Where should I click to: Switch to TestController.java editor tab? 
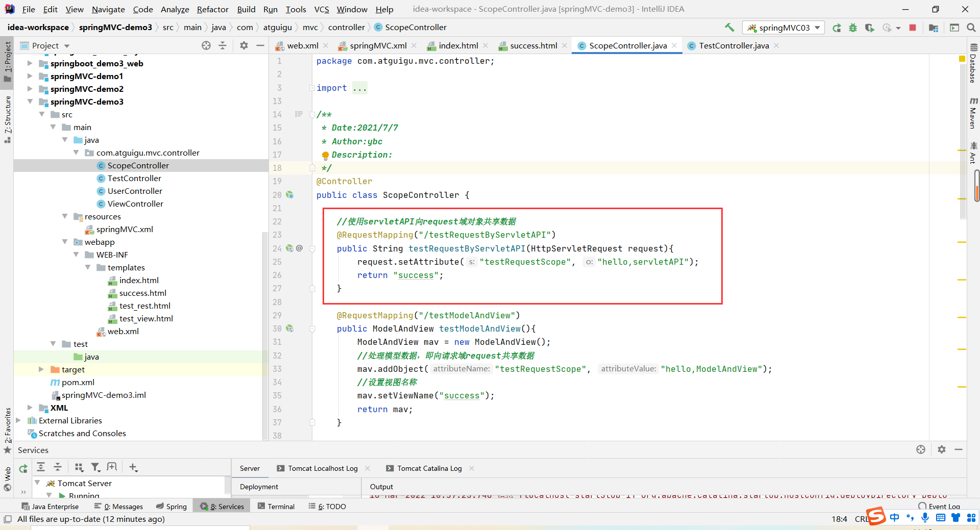(x=733, y=45)
